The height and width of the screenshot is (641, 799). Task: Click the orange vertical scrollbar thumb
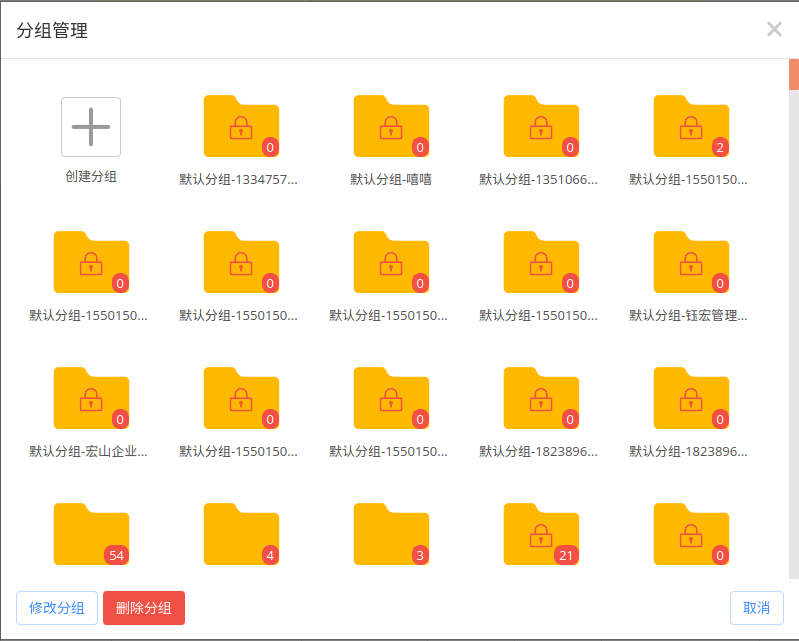click(x=793, y=74)
